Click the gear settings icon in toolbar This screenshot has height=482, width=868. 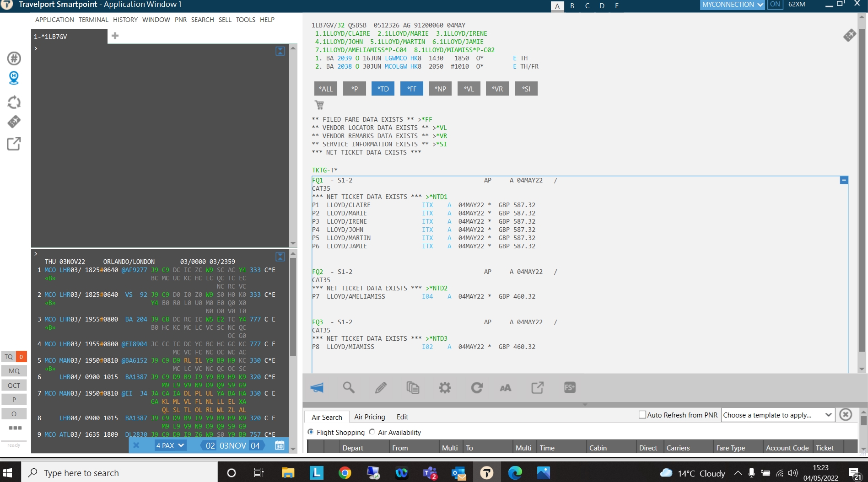[445, 388]
